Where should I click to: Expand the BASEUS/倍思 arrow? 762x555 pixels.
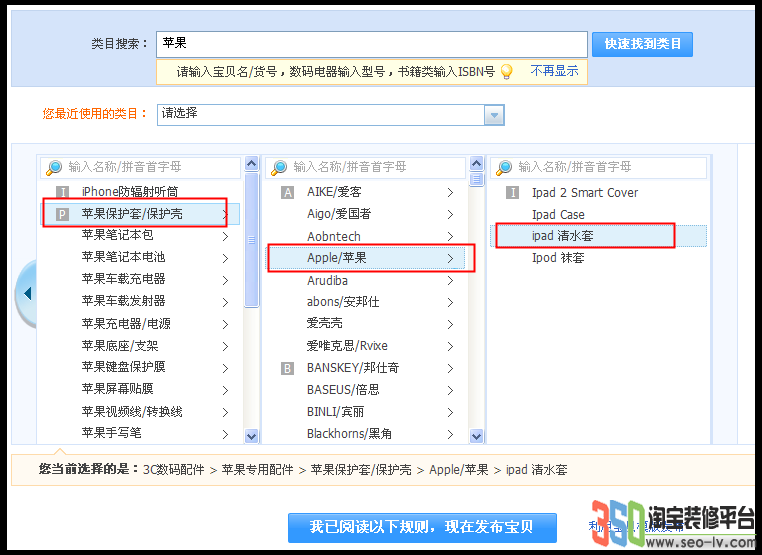tap(450, 390)
